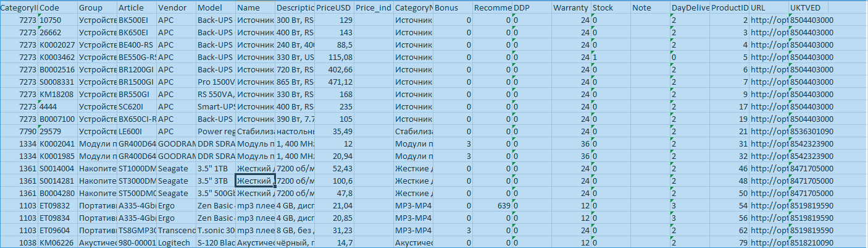This screenshot has width=868, height=248.
Task: Click the DDP header cell
Action: (532, 8)
